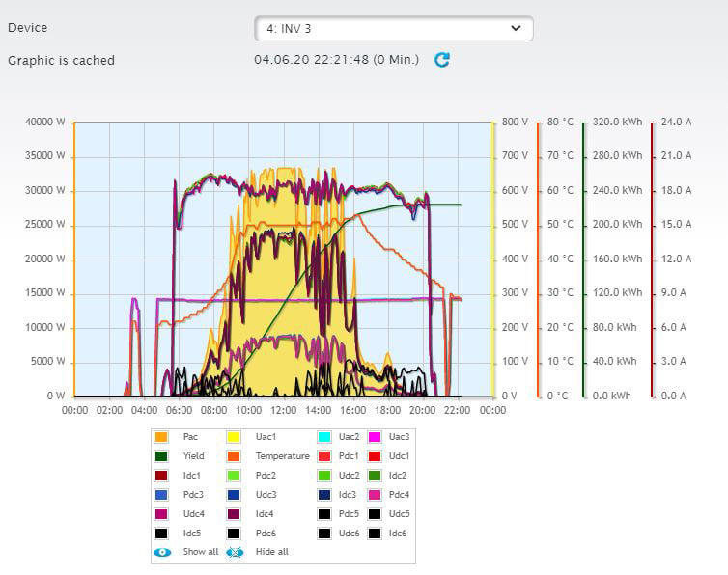Refresh the cached graphic
This screenshot has height=575, width=728.
point(441,60)
